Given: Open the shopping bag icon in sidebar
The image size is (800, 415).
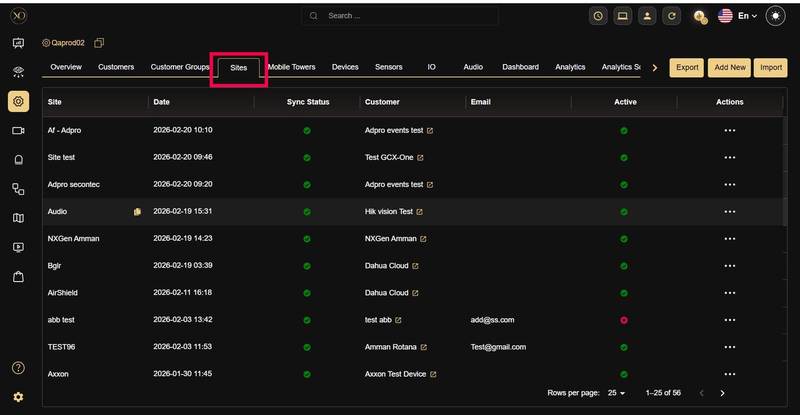Looking at the screenshot, I should point(18,277).
